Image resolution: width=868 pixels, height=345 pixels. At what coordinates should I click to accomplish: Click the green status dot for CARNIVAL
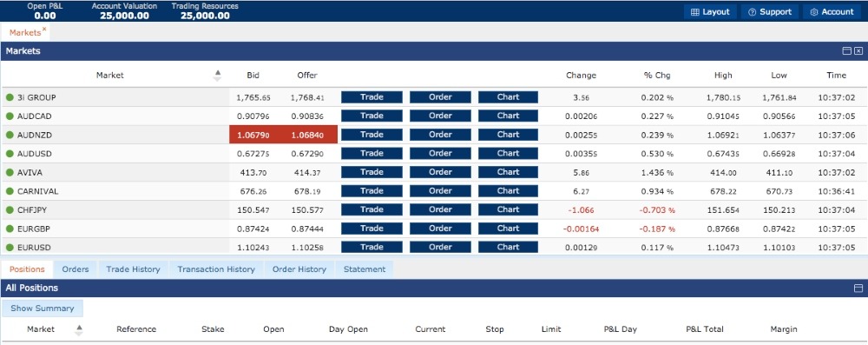[10, 191]
